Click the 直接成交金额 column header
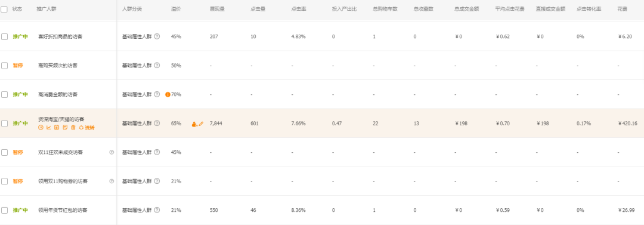The width and height of the screenshot is (644, 225). pyautogui.click(x=551, y=8)
